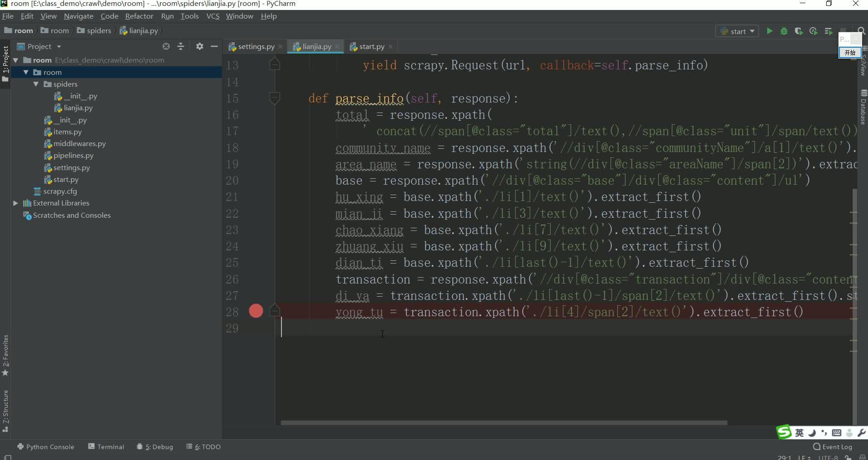868x460 pixels.
Task: Hide the Project tool window
Action: 214,46
